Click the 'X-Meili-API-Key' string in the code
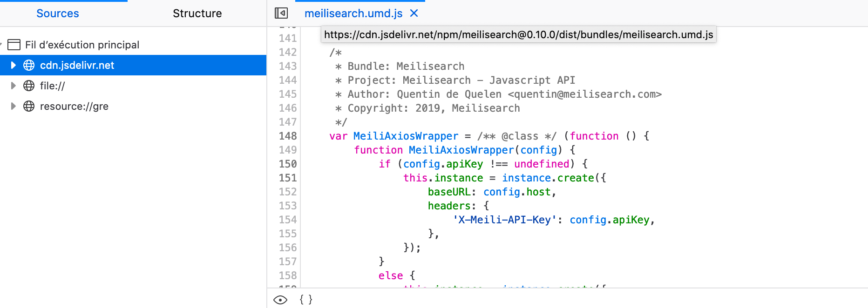The height and width of the screenshot is (308, 868). pos(504,220)
